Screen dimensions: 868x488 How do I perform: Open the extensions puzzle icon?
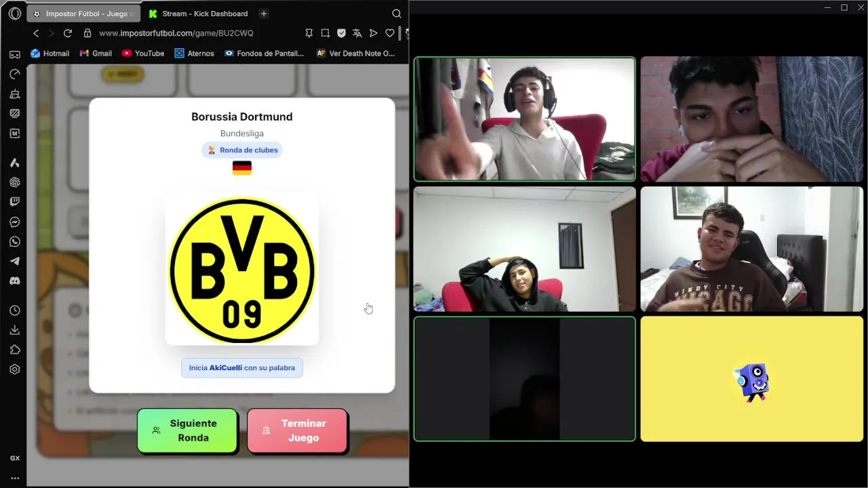tap(15, 350)
